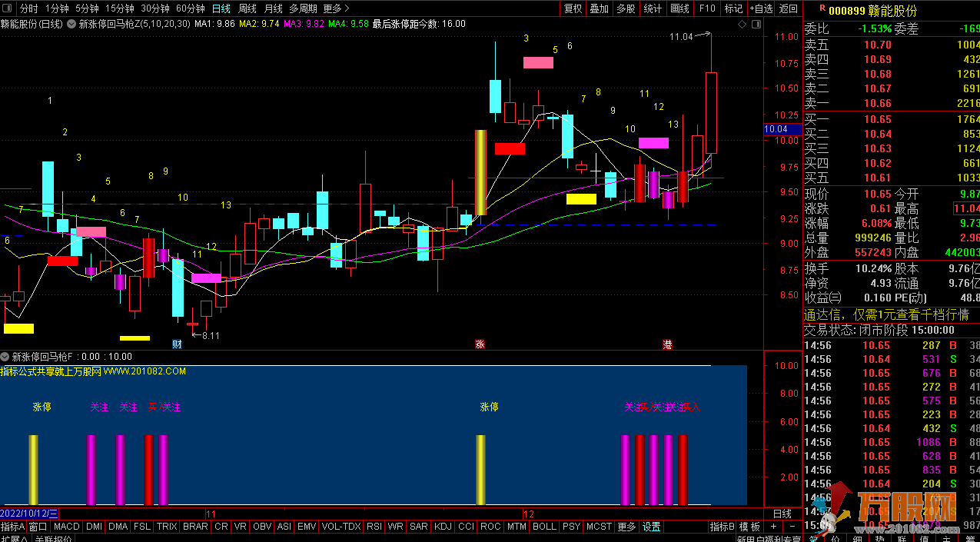Expand the indicator dropdown arrow before 新涨停回马枪Z
This screenshot has width=980, height=542.
(x=71, y=24)
